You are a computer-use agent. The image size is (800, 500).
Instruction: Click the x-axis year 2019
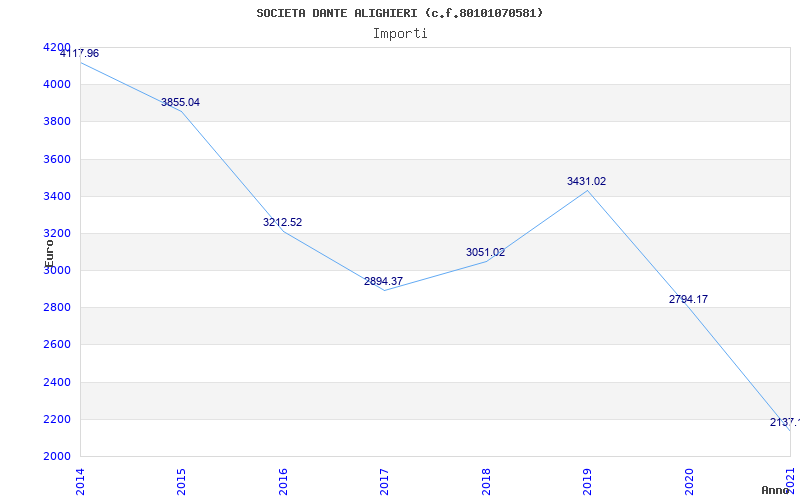coord(587,482)
